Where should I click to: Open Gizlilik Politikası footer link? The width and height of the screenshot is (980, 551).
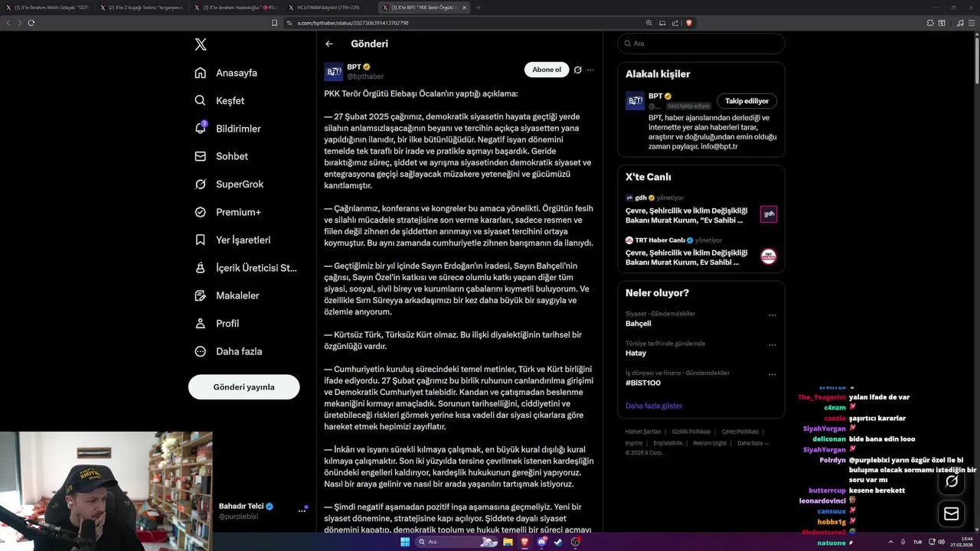691,432
